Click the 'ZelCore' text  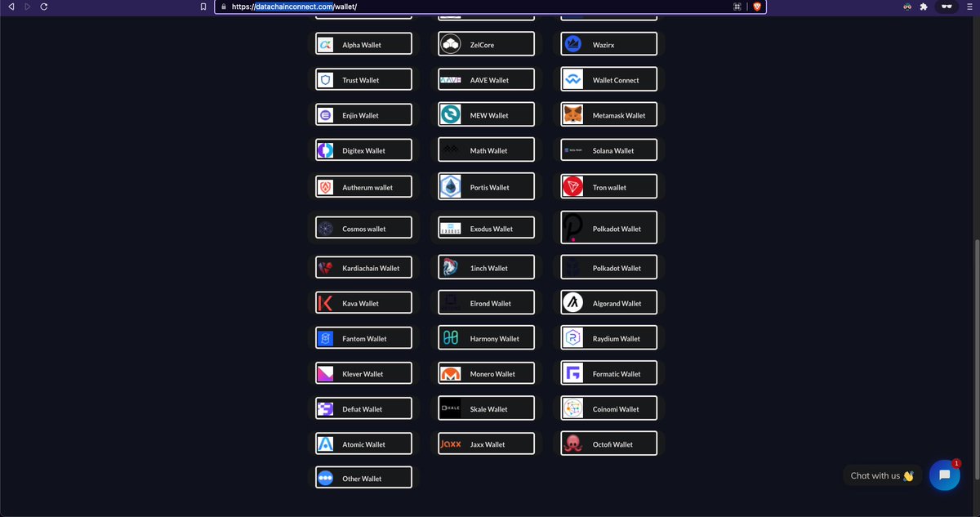pyautogui.click(x=482, y=46)
